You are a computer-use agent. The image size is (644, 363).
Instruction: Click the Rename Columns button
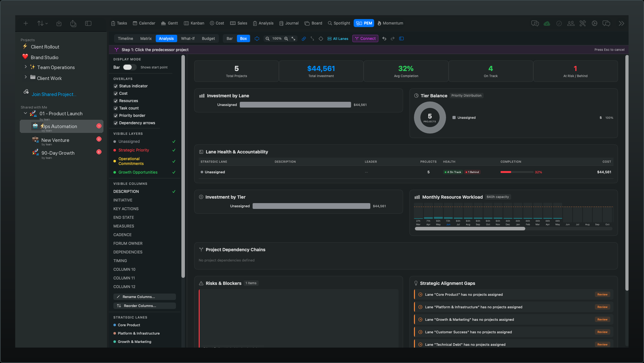click(144, 297)
